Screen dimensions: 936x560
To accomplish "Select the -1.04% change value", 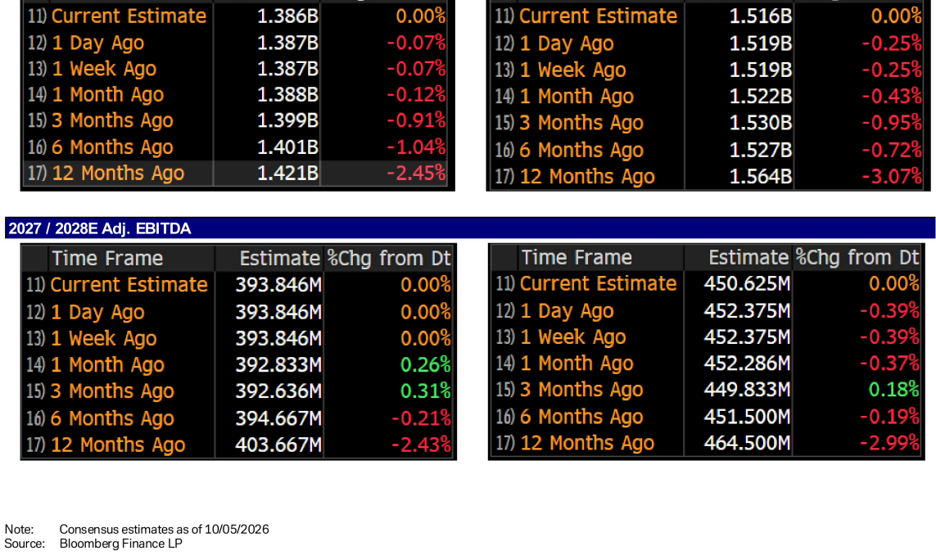I will pos(416,147).
